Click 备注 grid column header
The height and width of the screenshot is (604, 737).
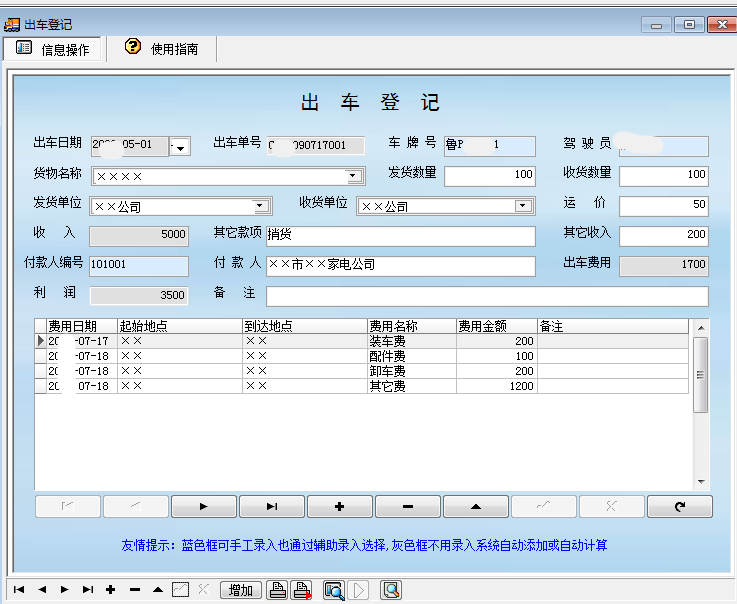[613, 326]
